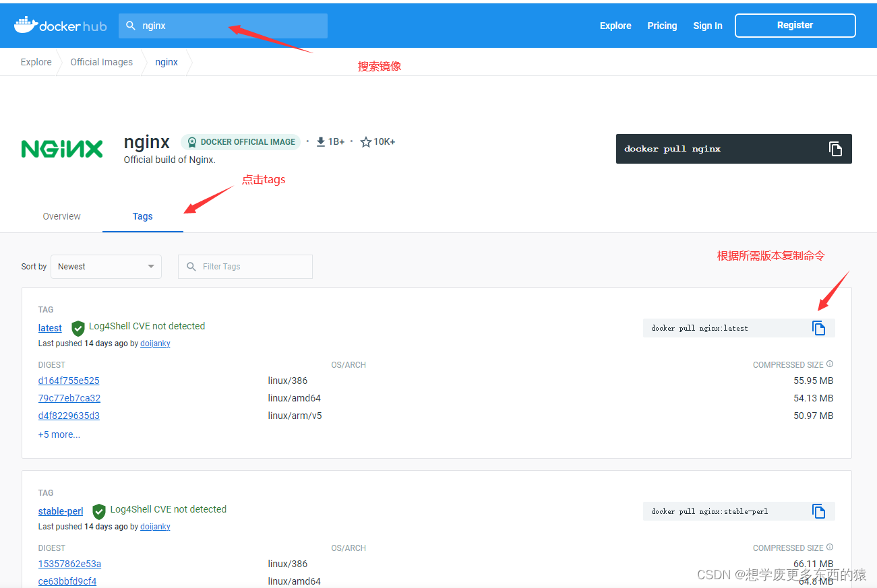Click the Docker Official Image badge
Screen dimensions: 877x588
tap(241, 141)
